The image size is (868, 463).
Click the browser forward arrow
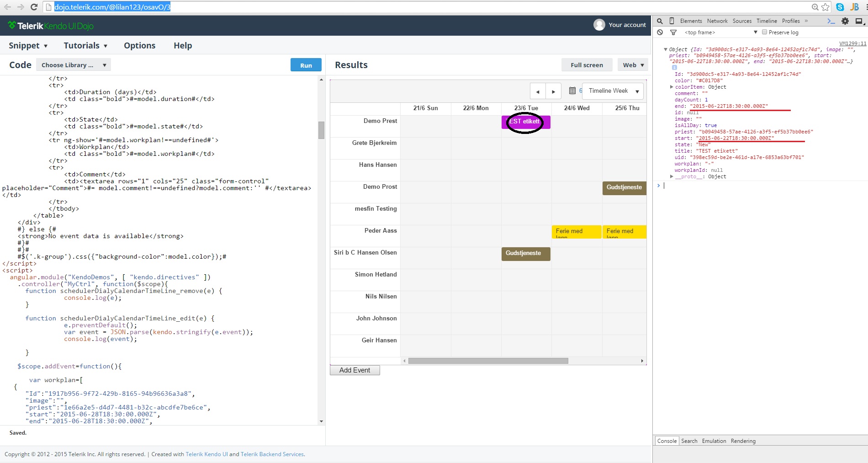21,7
